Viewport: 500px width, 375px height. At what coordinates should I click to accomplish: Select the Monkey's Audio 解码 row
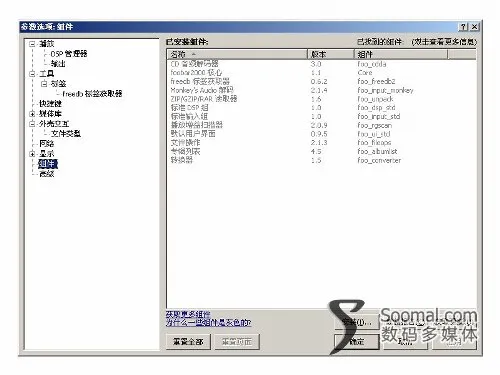click(x=321, y=90)
